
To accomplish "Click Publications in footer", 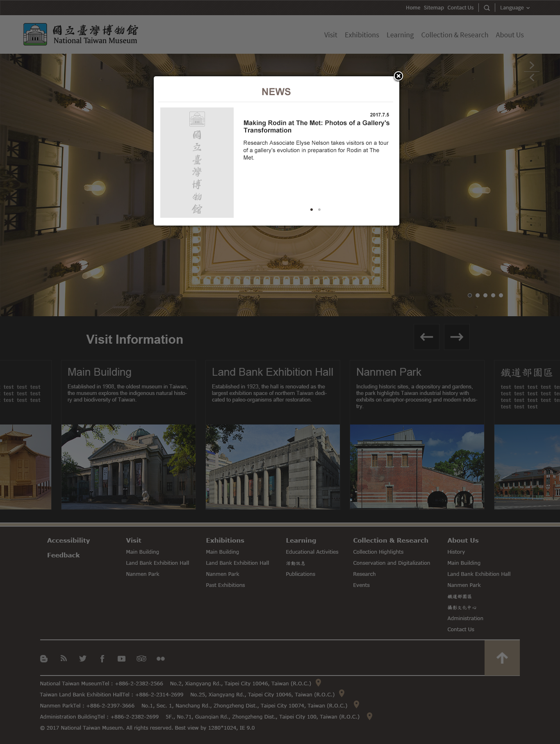I will [300, 574].
